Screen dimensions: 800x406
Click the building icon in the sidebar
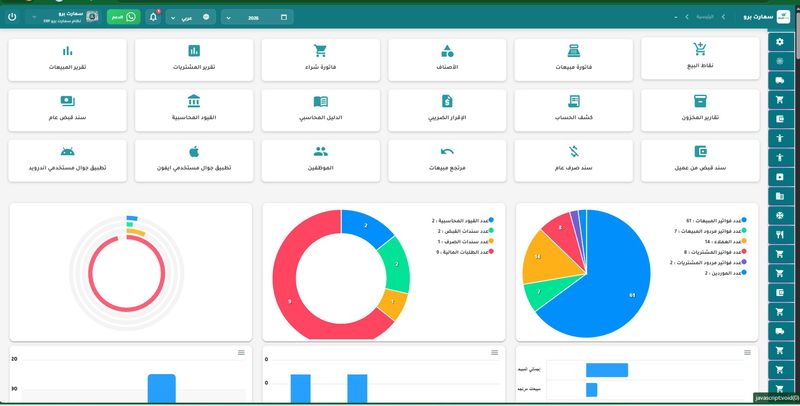pos(779,196)
